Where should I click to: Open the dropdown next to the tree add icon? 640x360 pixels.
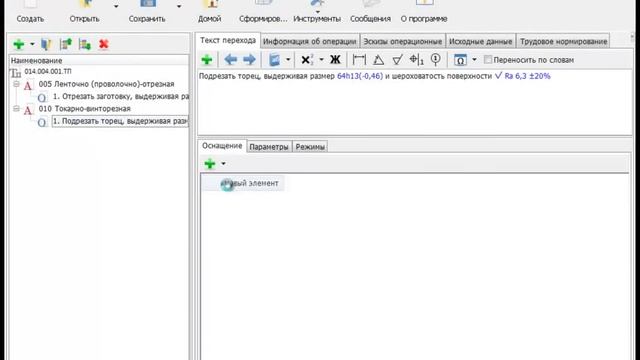click(32, 44)
